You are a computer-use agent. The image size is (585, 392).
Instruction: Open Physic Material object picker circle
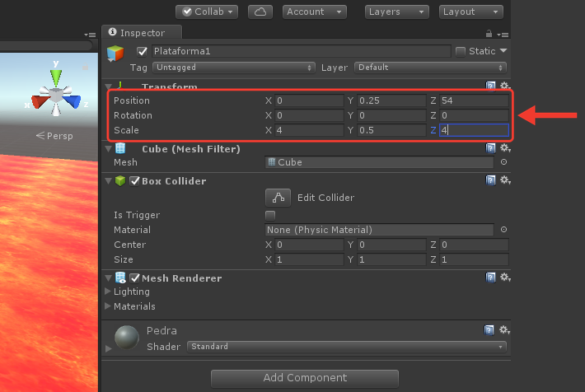[503, 230]
